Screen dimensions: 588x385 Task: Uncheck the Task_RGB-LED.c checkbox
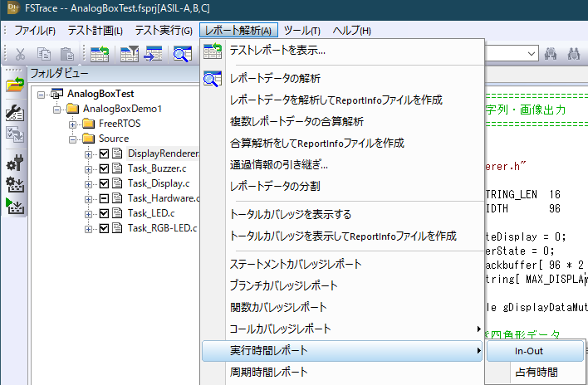tap(105, 228)
